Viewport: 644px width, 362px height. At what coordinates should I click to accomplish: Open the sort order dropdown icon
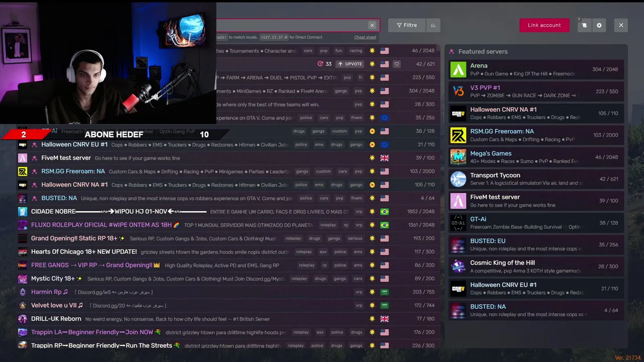(433, 25)
